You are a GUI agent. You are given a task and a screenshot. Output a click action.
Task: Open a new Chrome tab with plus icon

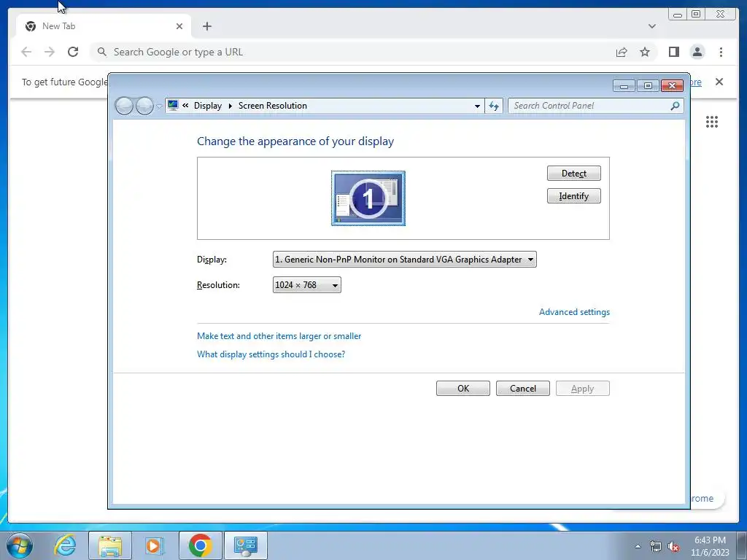(x=206, y=26)
